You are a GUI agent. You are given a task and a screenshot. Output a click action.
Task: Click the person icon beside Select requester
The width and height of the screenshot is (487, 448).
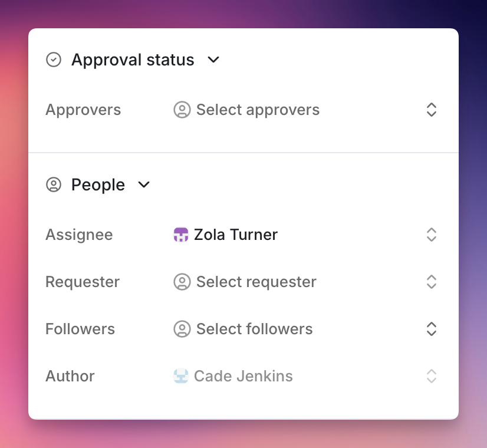(182, 282)
